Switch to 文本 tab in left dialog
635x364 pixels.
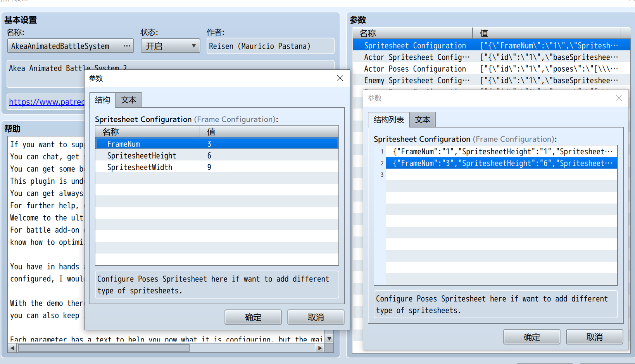coord(129,100)
